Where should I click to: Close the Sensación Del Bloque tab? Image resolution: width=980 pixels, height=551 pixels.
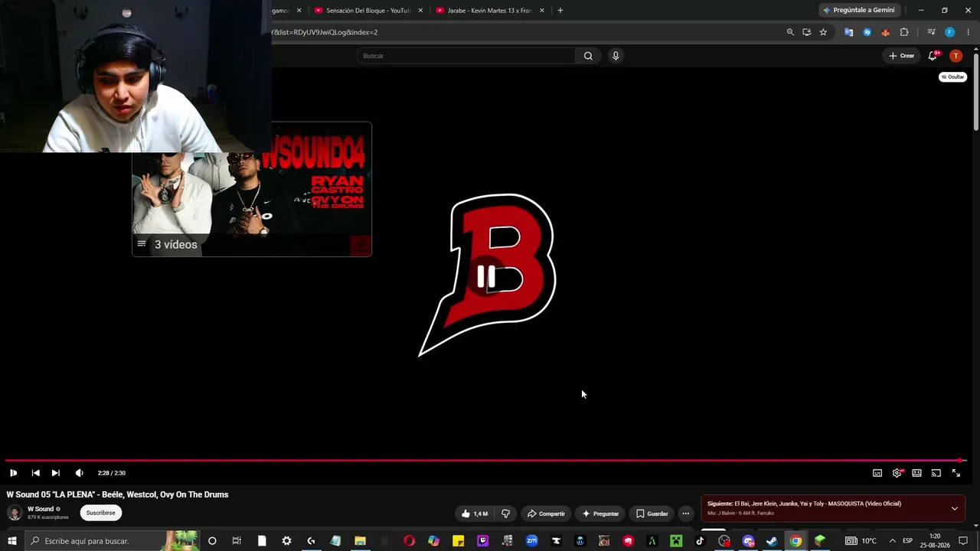click(420, 11)
